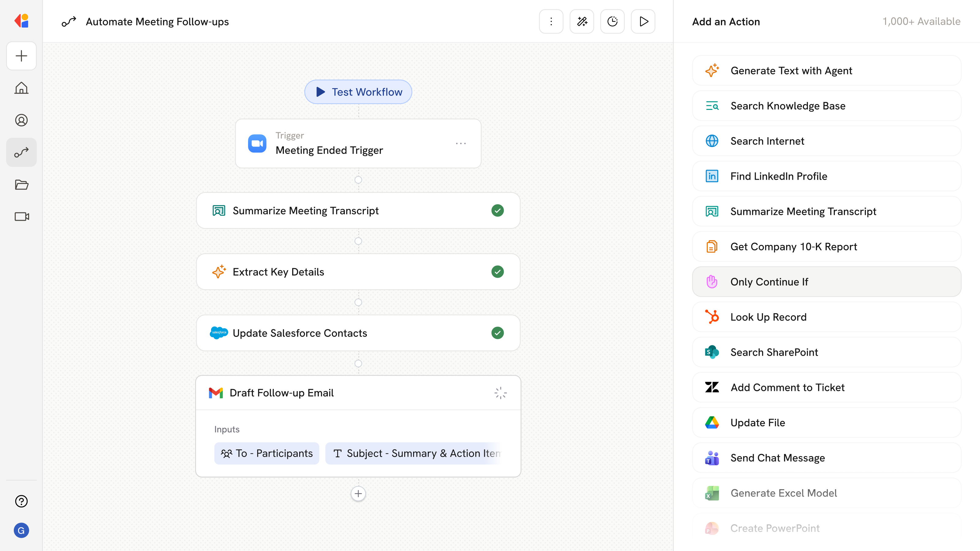Open run history via the clock icon
Image resolution: width=980 pixels, height=551 pixels.
pos(612,21)
